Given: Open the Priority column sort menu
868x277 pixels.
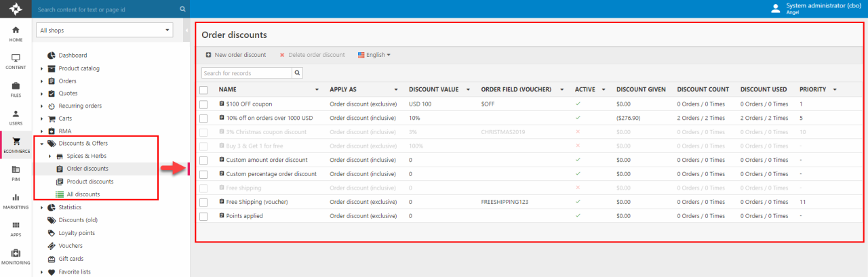Looking at the screenshot, I should tap(835, 89).
